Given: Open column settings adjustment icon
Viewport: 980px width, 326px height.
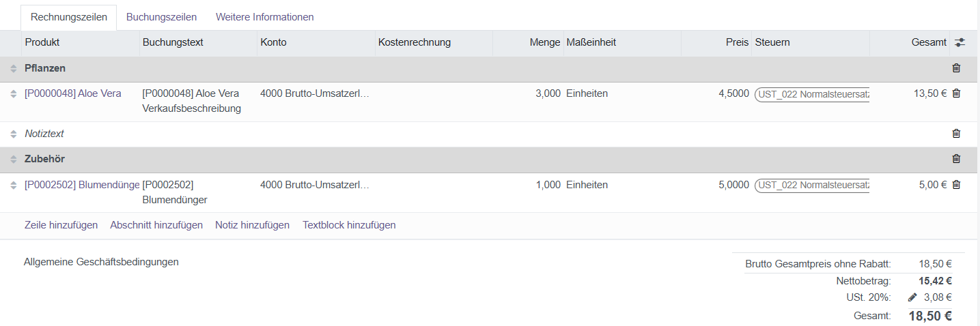Looking at the screenshot, I should pos(960,42).
